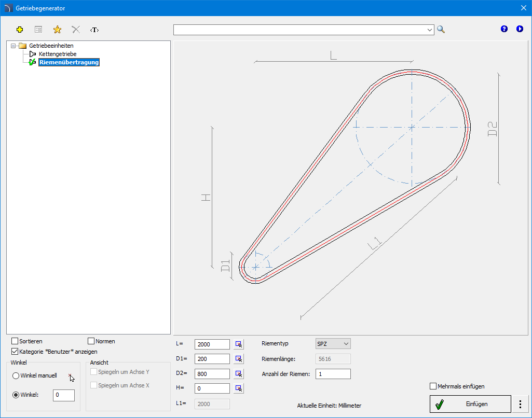The image size is (532, 418).
Task: Pick the L value from drawing icon
Action: [239, 344]
